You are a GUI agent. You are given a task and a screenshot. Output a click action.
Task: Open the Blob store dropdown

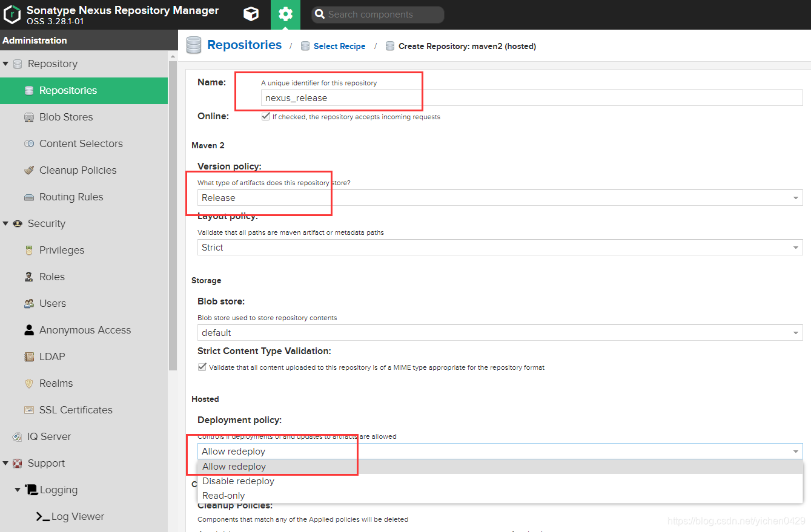500,333
